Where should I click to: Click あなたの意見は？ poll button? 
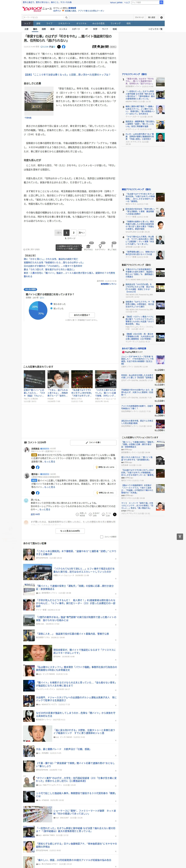tap(82, 315)
